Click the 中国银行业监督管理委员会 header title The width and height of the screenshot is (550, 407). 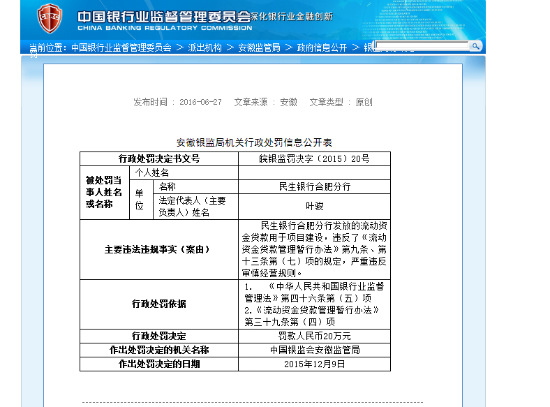click(x=164, y=16)
